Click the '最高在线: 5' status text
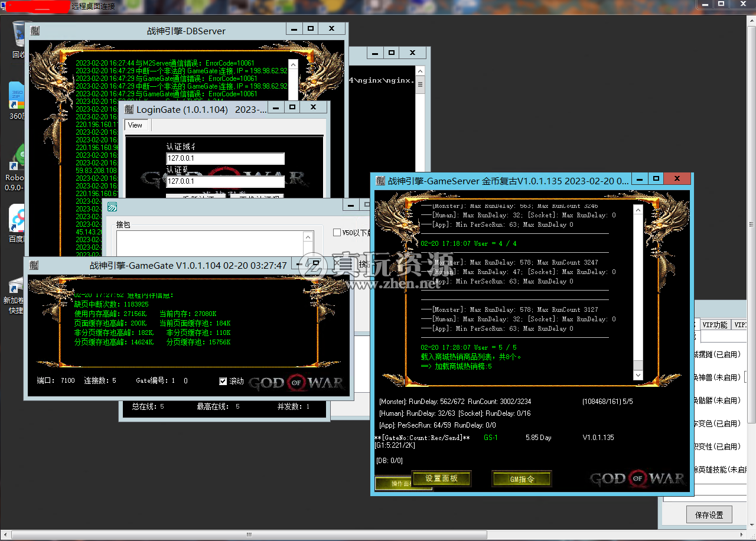The image size is (756, 541). click(x=219, y=407)
